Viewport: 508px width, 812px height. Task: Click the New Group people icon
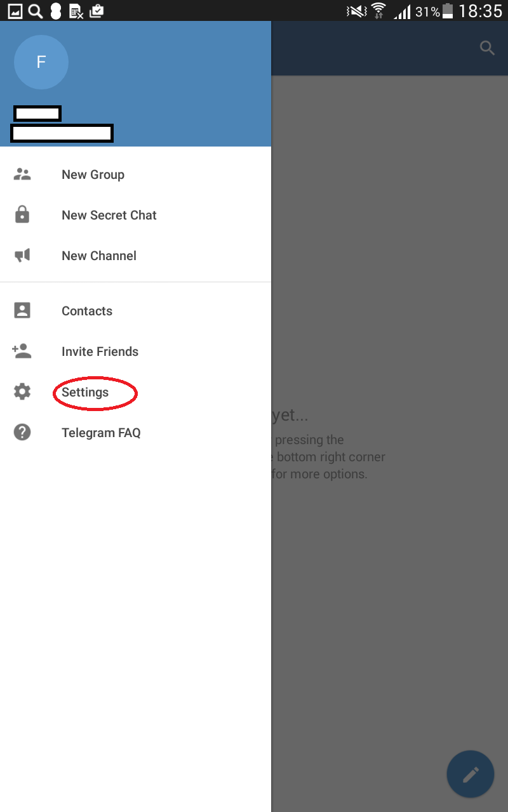click(22, 174)
